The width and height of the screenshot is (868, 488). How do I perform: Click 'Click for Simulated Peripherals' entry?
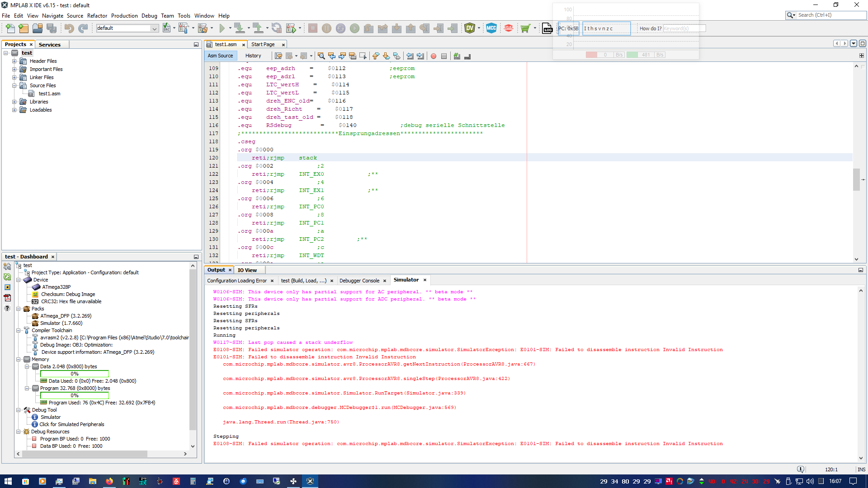(71, 424)
